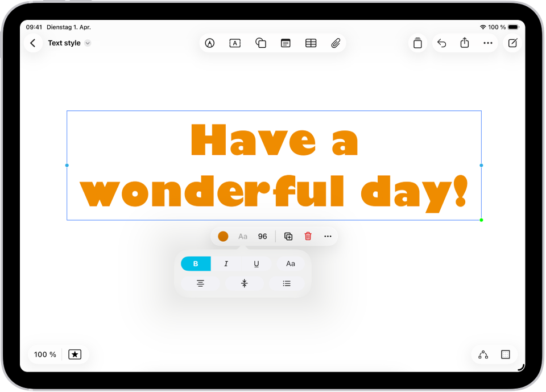
Task: Select the pen drawing tool
Action: (x=210, y=43)
